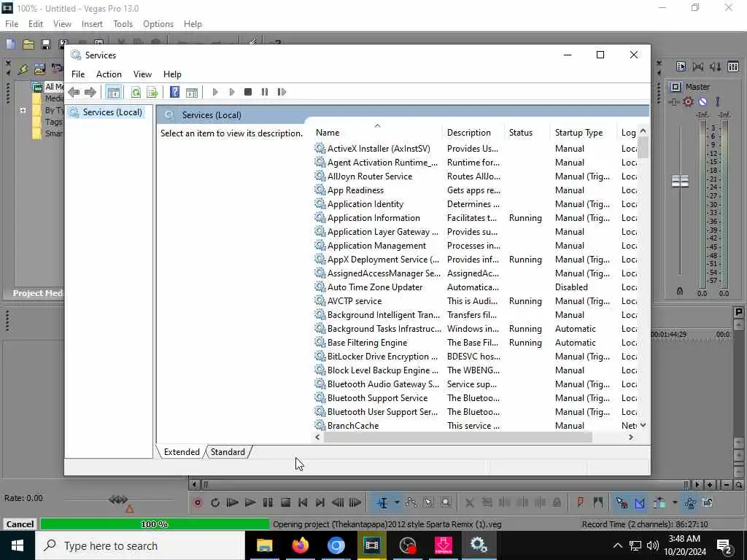Select Base Filtering Engine service
The image size is (747, 560).
[368, 343]
